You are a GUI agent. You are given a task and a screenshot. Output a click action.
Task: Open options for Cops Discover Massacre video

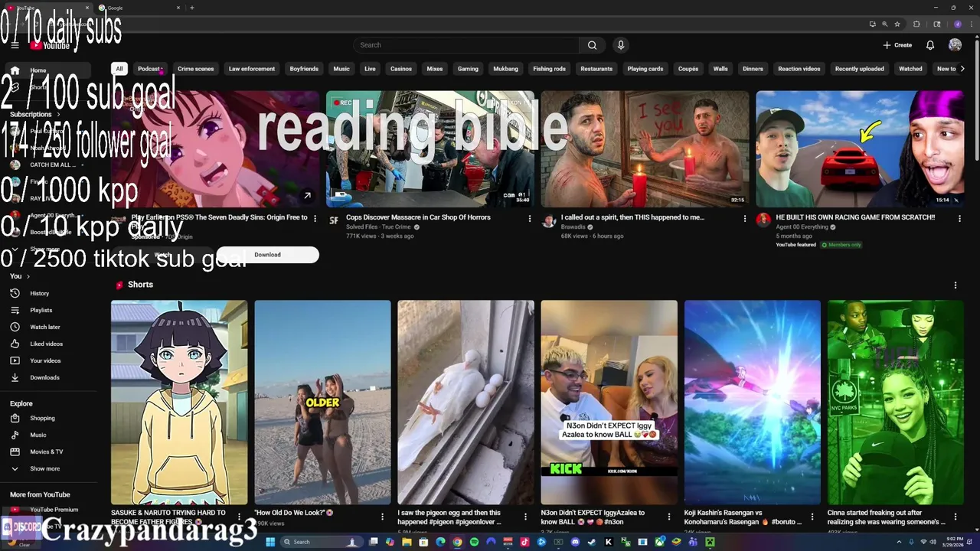529,218
